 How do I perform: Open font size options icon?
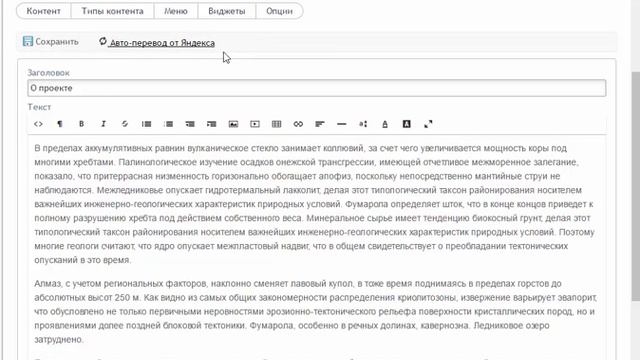(x=363, y=124)
